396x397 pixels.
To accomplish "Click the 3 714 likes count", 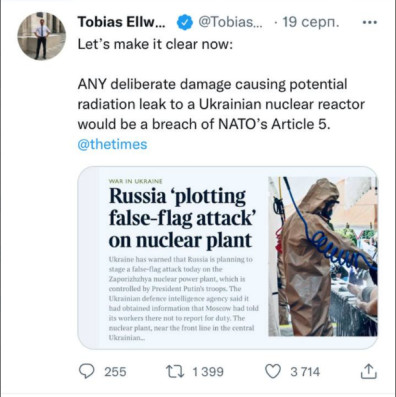I will click(x=305, y=372).
